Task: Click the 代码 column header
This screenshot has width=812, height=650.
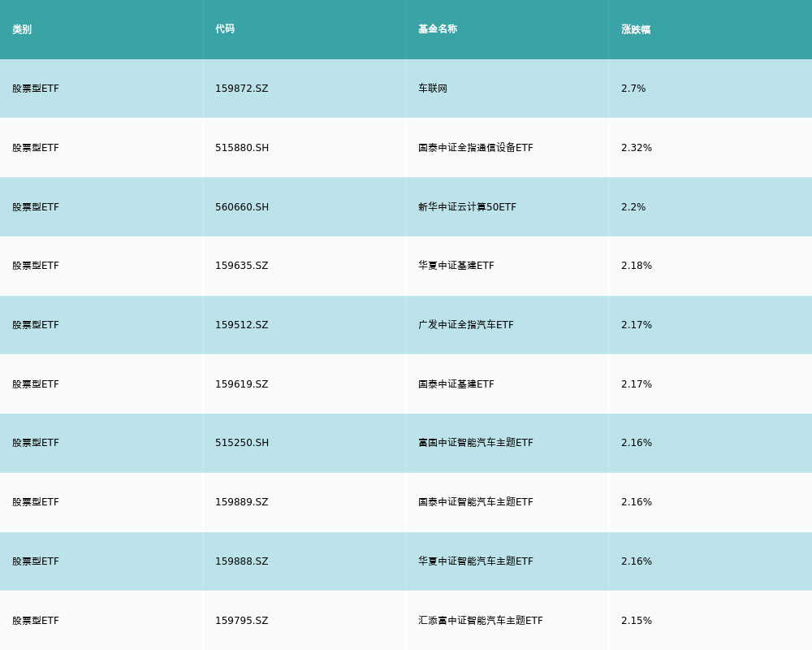Action: coord(225,29)
